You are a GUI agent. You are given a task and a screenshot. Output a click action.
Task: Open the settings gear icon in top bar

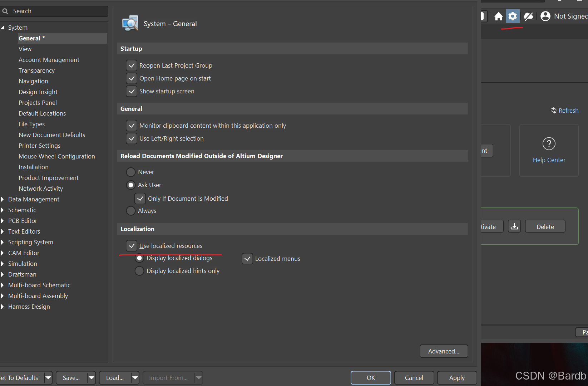tap(513, 16)
